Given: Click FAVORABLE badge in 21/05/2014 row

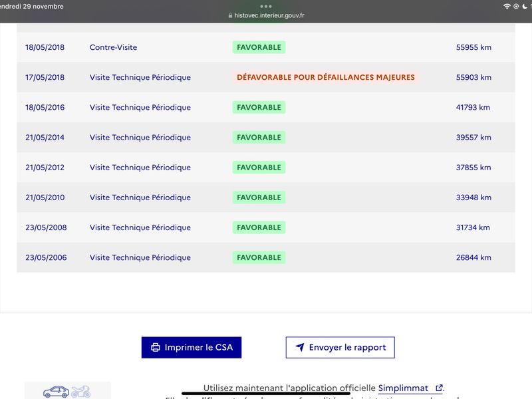Looking at the screenshot, I should pyautogui.click(x=259, y=138).
